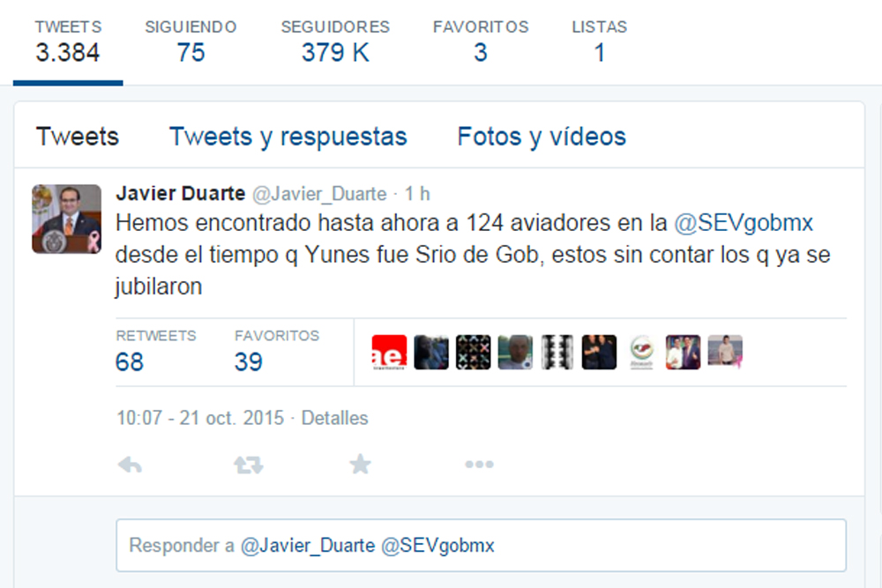Switch to the Tweets y respuestas tab

click(288, 137)
